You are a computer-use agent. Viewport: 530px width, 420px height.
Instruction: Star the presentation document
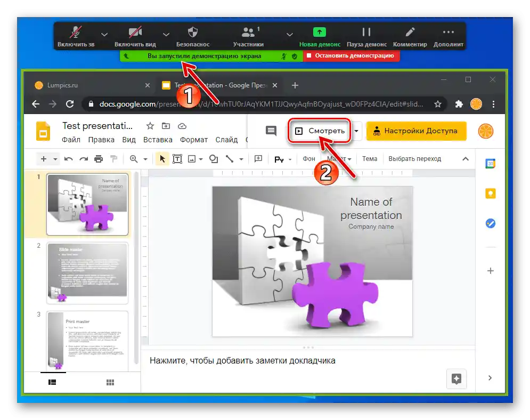150,126
